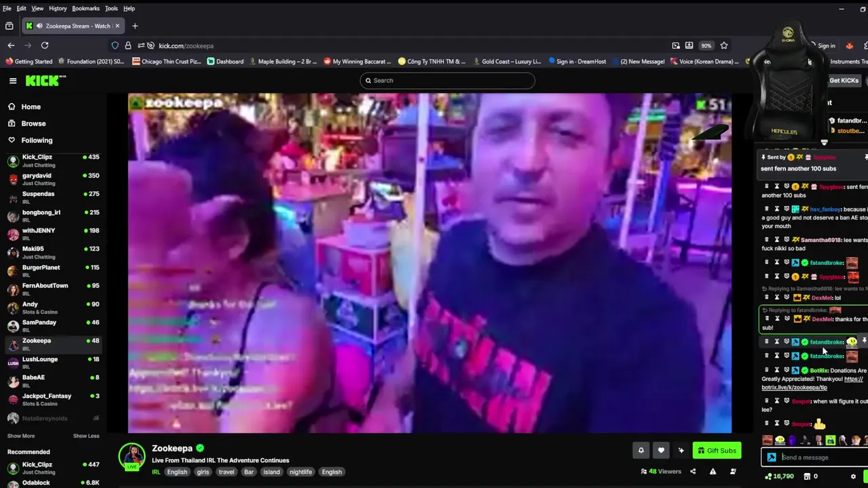Toggle the Kick sidebar hamburger menu
Image resolution: width=868 pixels, height=488 pixels.
tap(13, 81)
